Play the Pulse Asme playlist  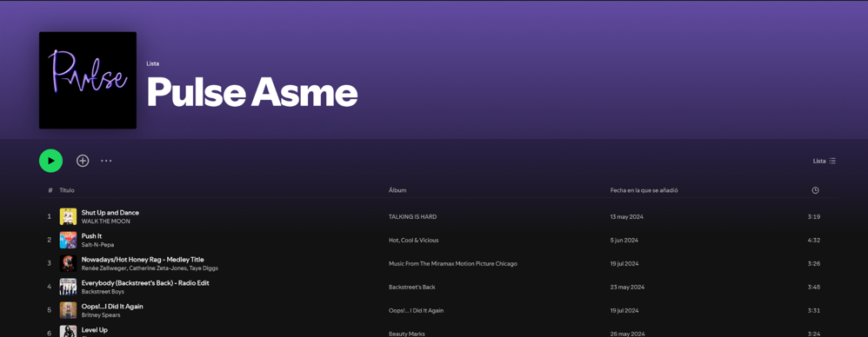pos(51,161)
